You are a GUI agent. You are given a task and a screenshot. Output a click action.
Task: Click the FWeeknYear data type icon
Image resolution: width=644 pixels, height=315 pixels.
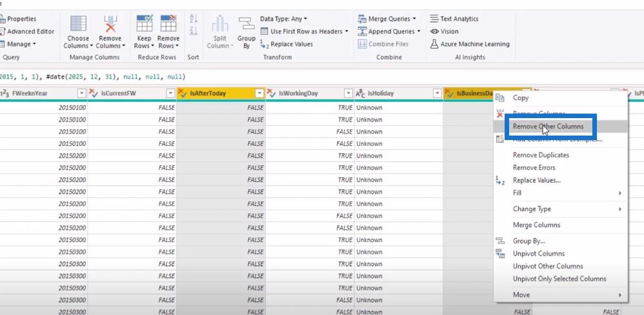[5, 93]
